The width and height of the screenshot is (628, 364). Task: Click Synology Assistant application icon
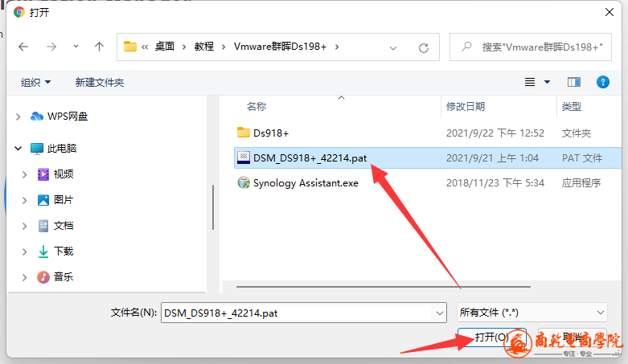[244, 182]
